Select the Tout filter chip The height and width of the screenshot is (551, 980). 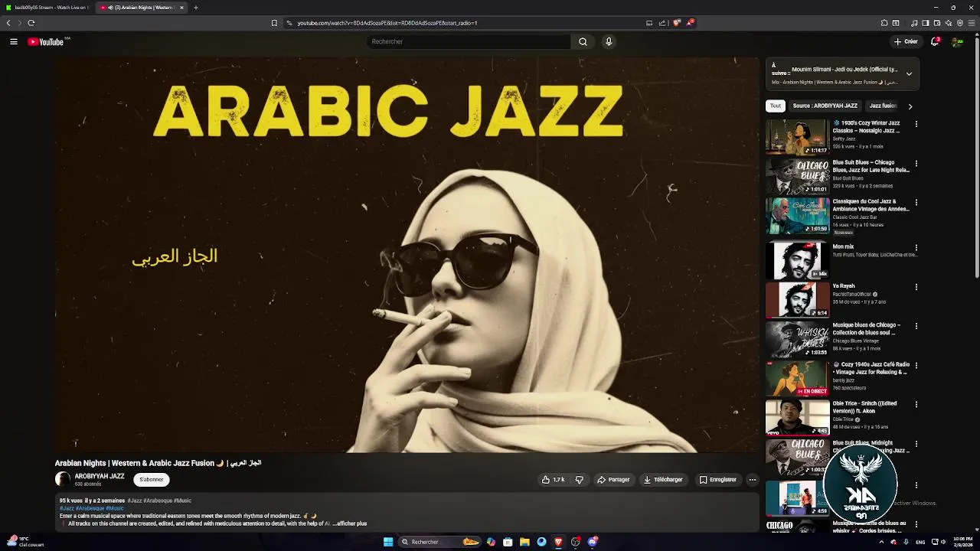tap(776, 106)
